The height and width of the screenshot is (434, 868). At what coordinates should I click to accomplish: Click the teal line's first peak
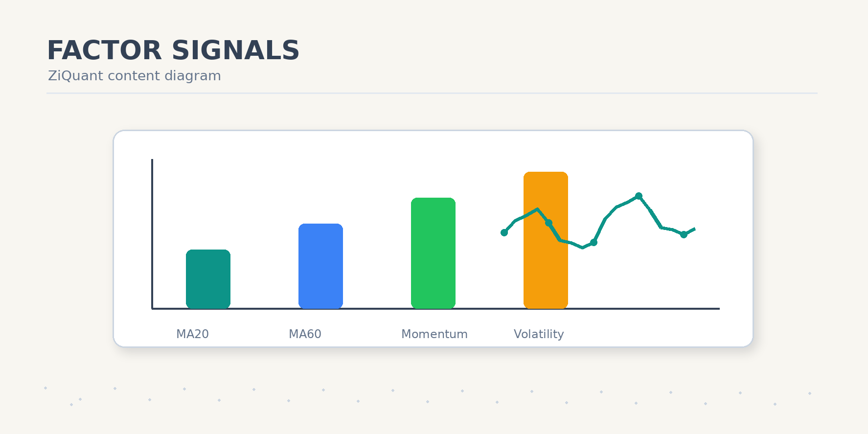537,209
